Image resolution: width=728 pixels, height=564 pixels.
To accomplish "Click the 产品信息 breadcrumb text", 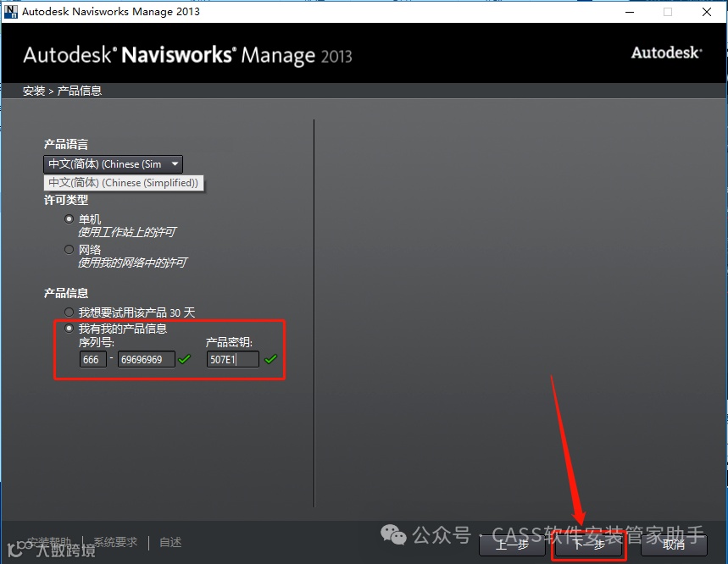I will click(x=80, y=91).
